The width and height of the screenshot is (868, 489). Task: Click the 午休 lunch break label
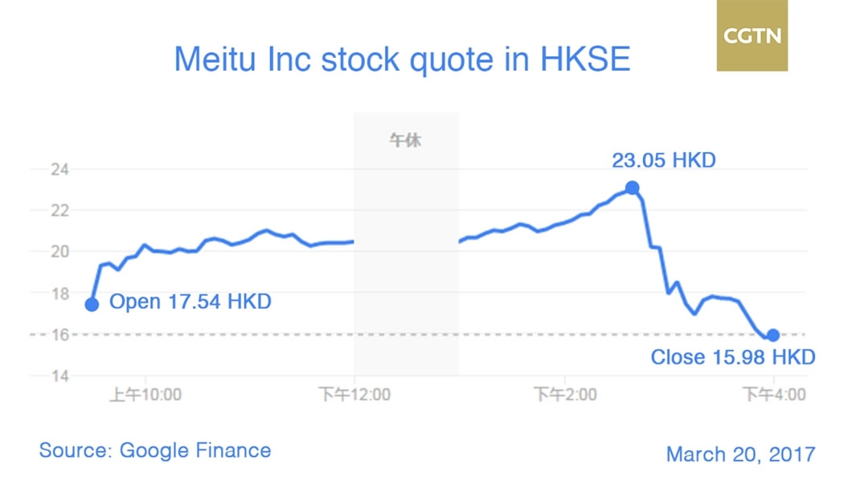click(406, 141)
